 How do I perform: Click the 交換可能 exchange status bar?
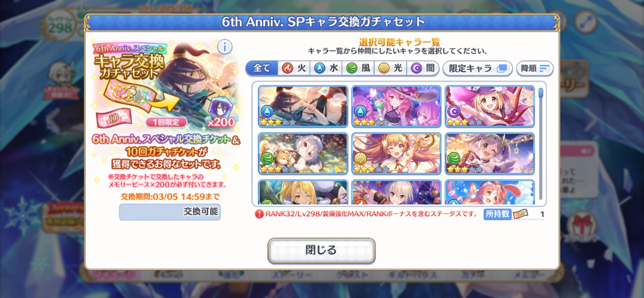(x=170, y=212)
